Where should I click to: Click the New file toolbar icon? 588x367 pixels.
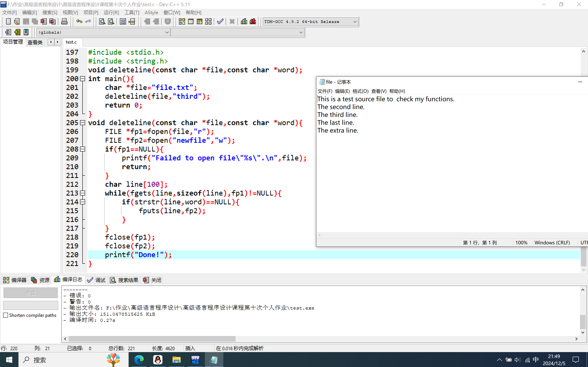8,22
